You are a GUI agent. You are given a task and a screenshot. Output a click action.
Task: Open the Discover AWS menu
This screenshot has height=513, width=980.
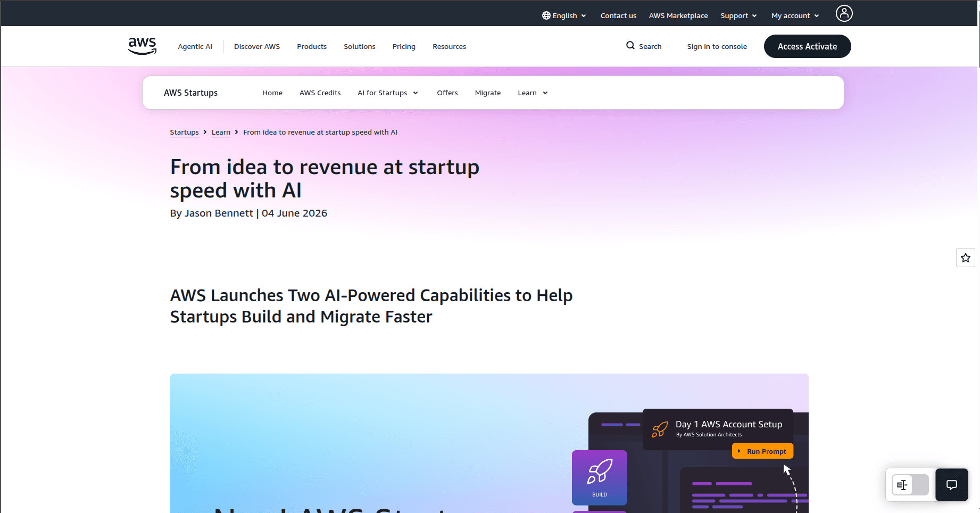click(257, 46)
